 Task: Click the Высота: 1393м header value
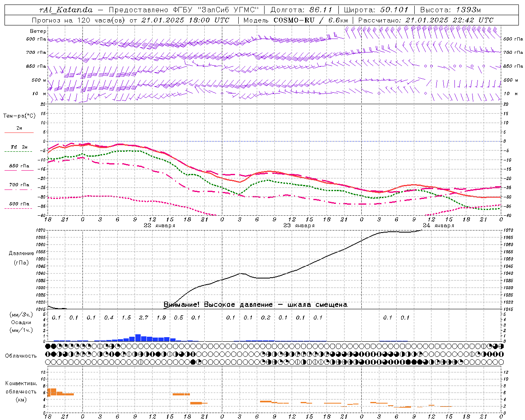[450, 10]
